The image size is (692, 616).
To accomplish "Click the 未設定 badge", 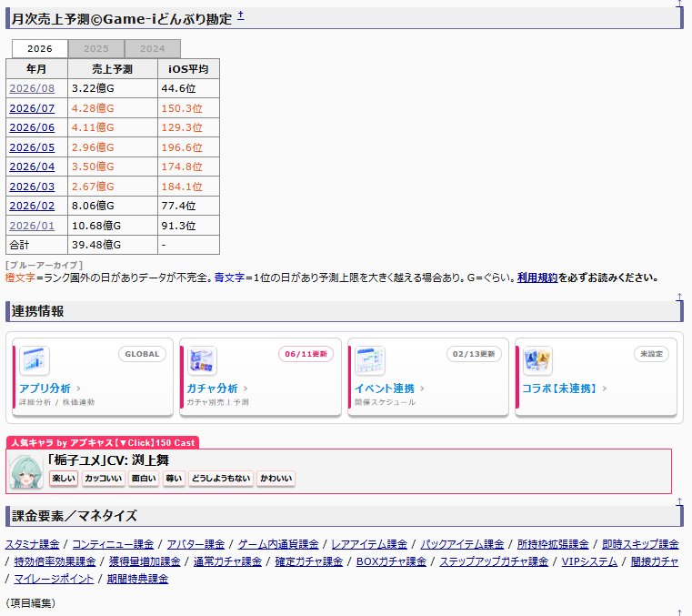I will (652, 354).
